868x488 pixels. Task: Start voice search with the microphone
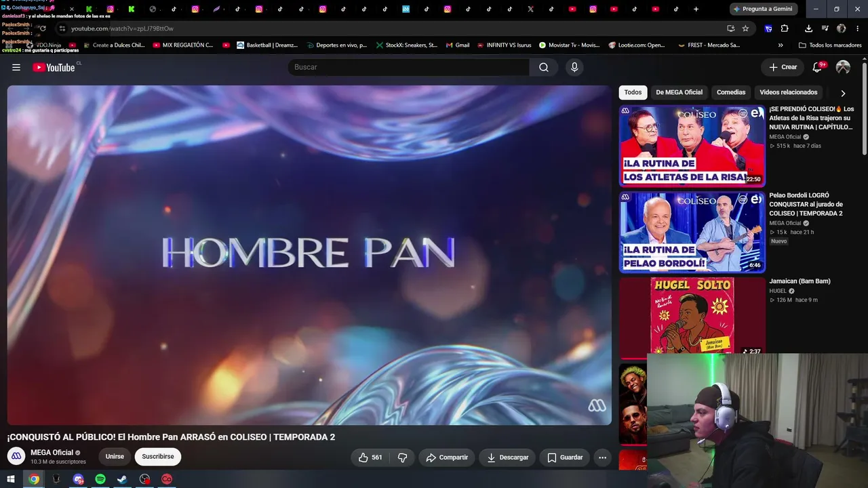click(574, 67)
